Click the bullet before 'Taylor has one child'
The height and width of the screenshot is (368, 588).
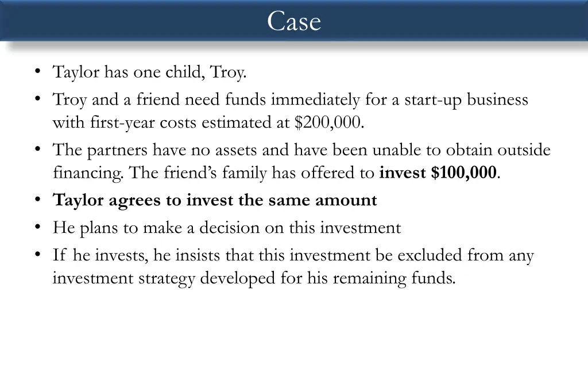(37, 71)
